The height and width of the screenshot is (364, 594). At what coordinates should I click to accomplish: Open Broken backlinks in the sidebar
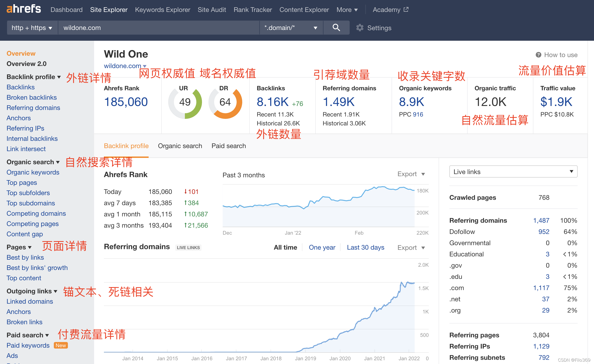[x=32, y=97]
